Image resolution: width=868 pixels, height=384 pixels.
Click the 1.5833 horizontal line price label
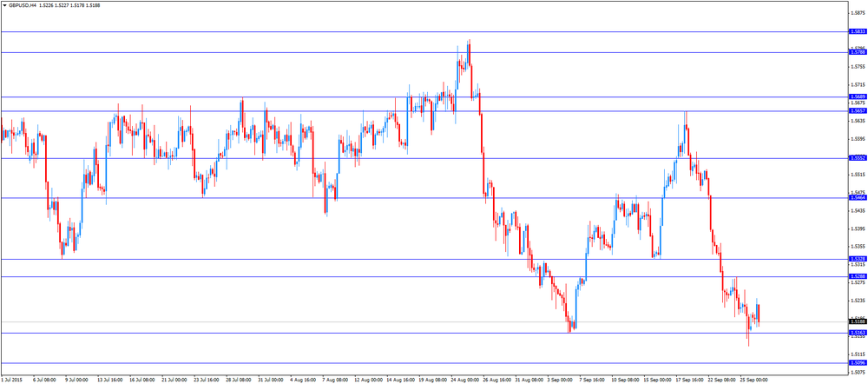point(857,31)
